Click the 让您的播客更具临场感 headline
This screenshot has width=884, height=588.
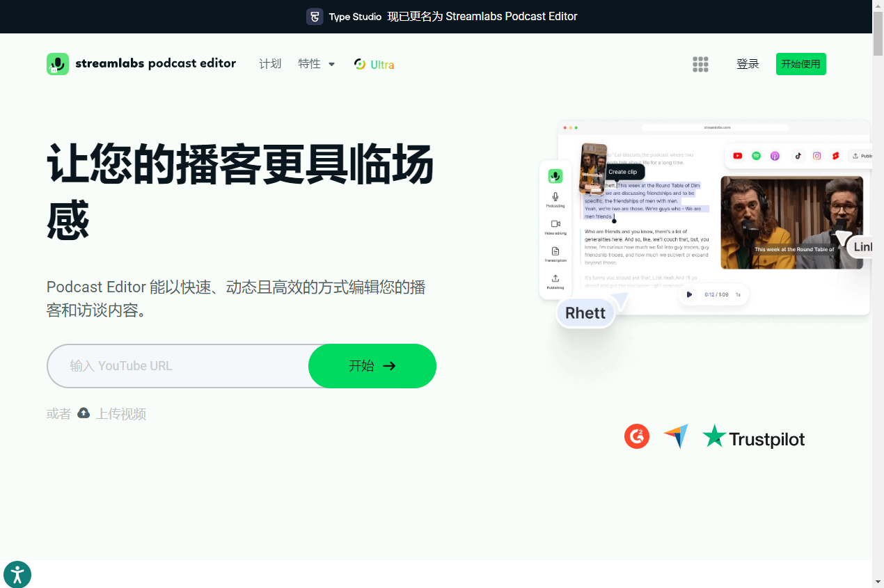[240, 192]
